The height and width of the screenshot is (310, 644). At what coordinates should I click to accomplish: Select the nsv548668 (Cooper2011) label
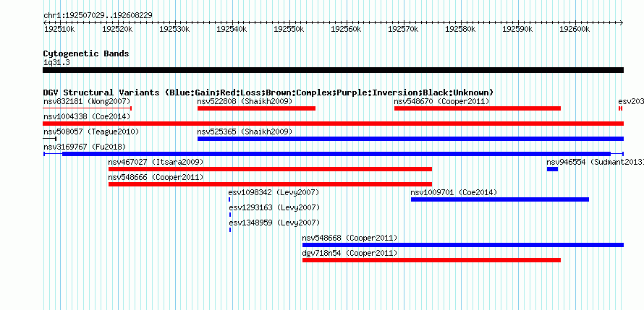349,238
